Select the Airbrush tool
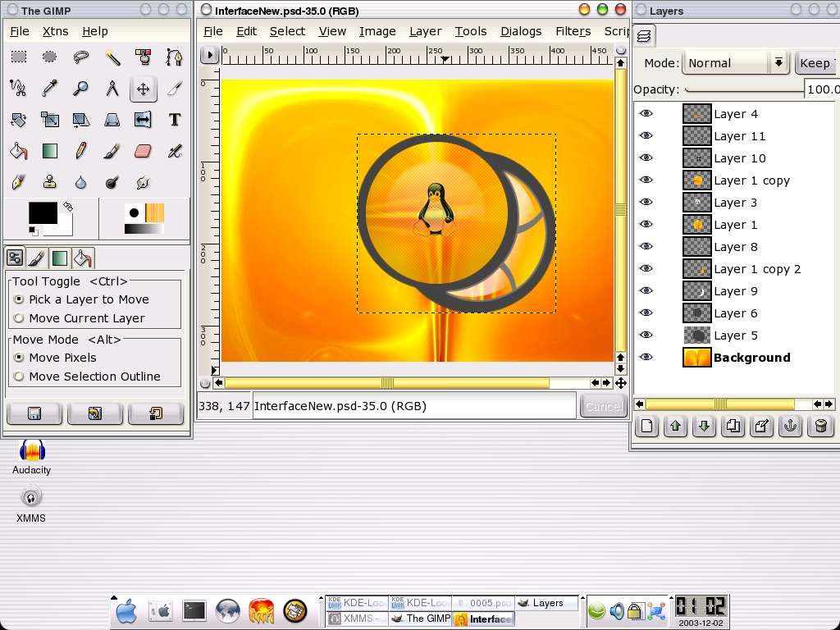Image resolution: width=840 pixels, height=630 pixels. coord(174,151)
